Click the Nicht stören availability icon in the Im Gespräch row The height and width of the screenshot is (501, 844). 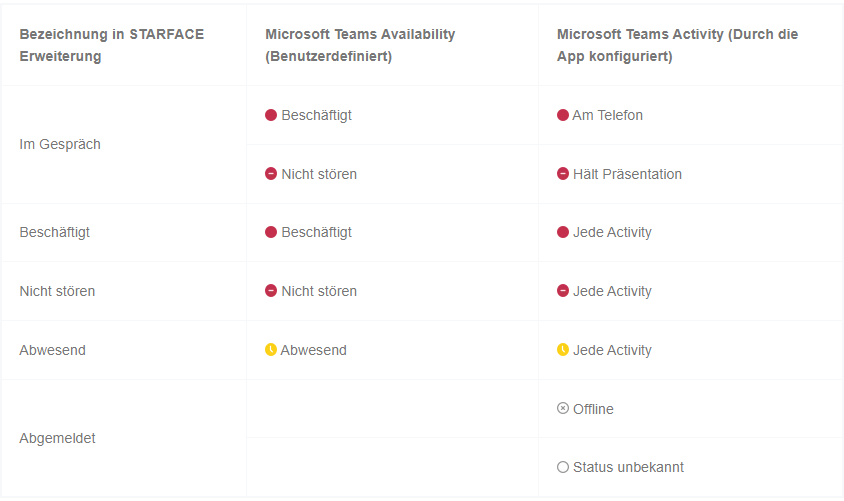coord(271,174)
